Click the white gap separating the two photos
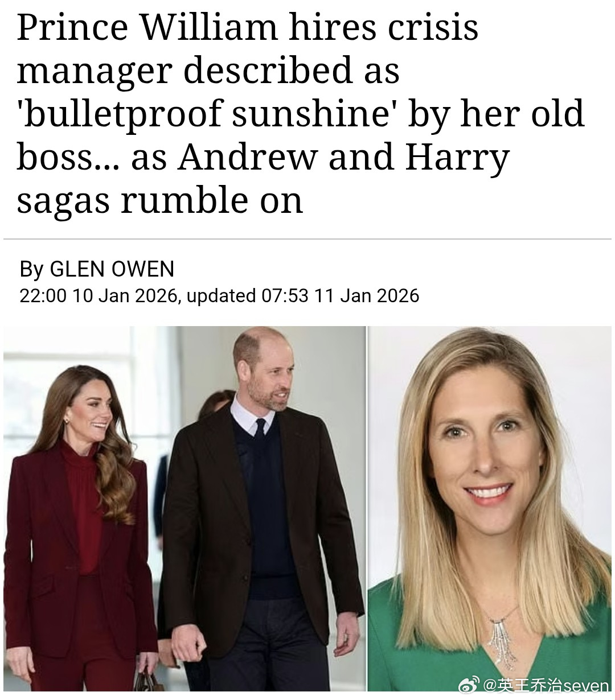The width and height of the screenshot is (615, 700). (x=367, y=509)
